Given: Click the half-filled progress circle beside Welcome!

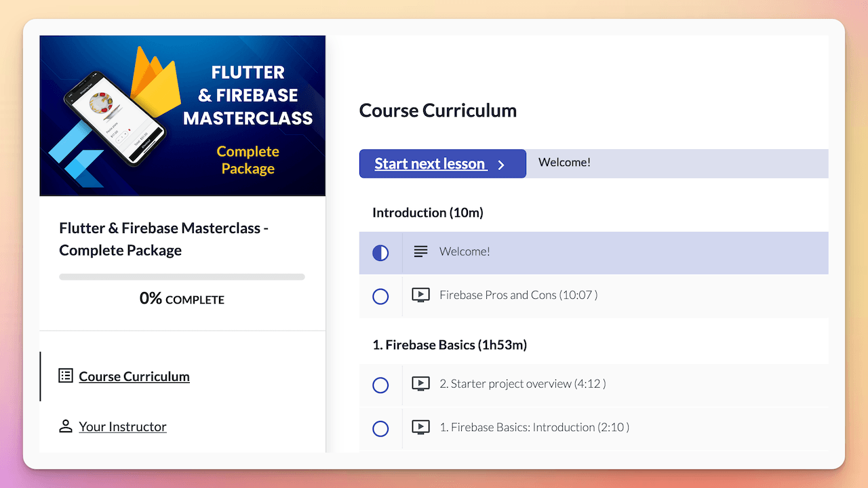Looking at the screenshot, I should 380,252.
